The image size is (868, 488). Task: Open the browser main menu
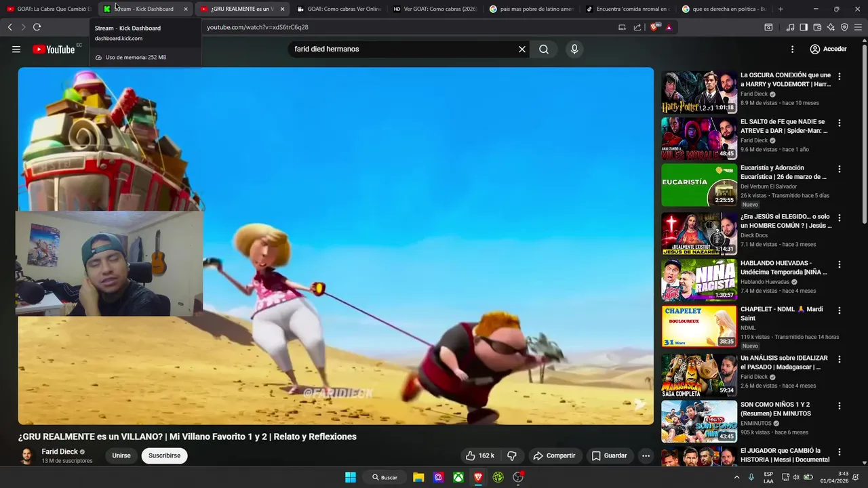[859, 27]
